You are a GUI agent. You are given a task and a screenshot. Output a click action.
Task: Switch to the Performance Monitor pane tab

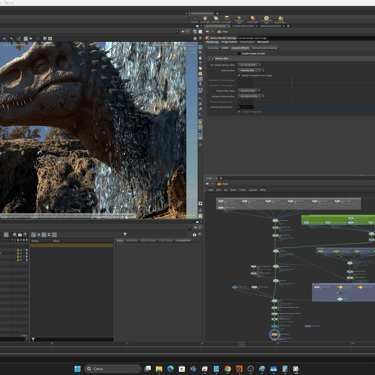pyautogui.click(x=271, y=26)
